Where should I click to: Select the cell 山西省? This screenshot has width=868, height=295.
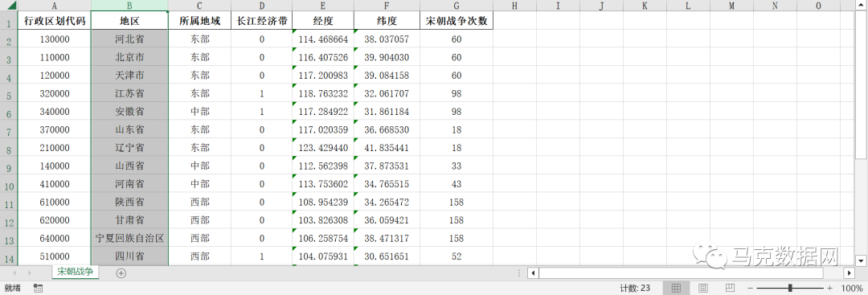tap(129, 166)
